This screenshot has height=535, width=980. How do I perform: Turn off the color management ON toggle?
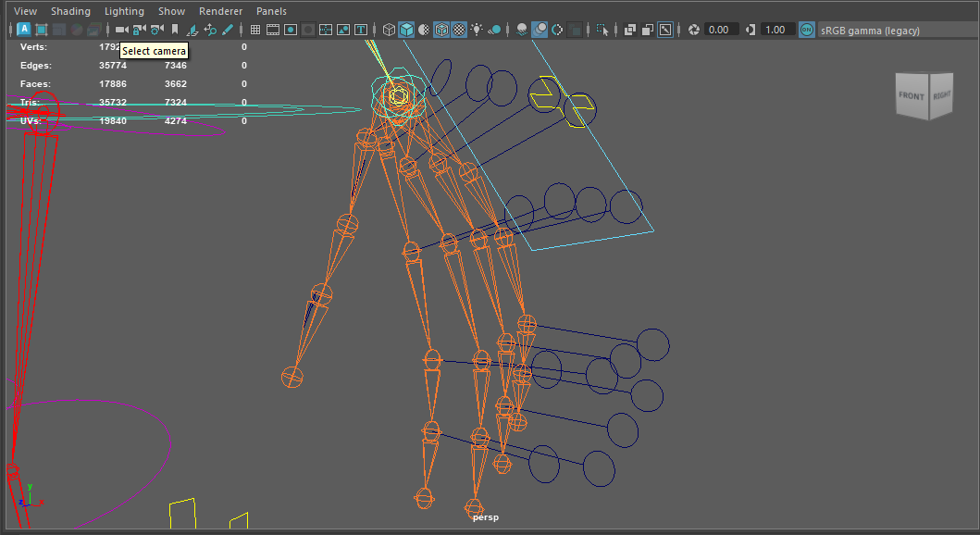807,30
